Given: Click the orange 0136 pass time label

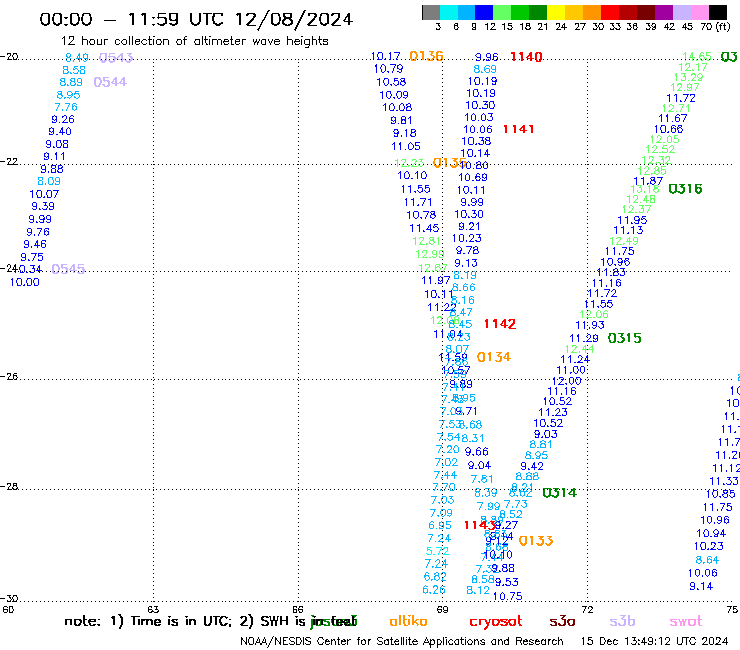Looking at the screenshot, I should coord(426,56).
